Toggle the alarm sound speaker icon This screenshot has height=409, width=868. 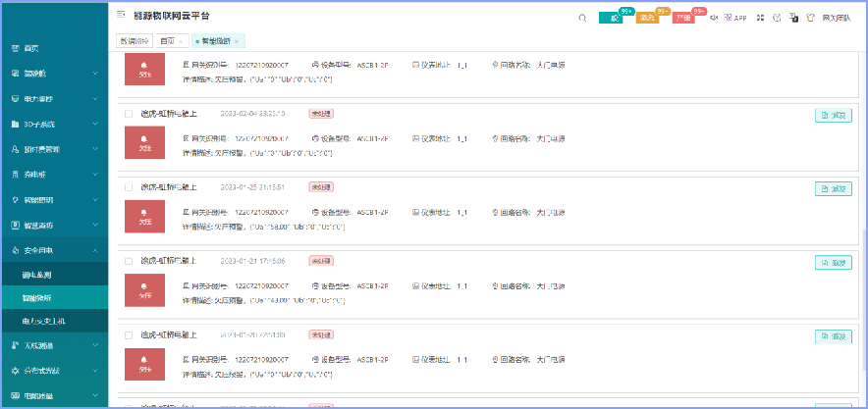click(714, 18)
